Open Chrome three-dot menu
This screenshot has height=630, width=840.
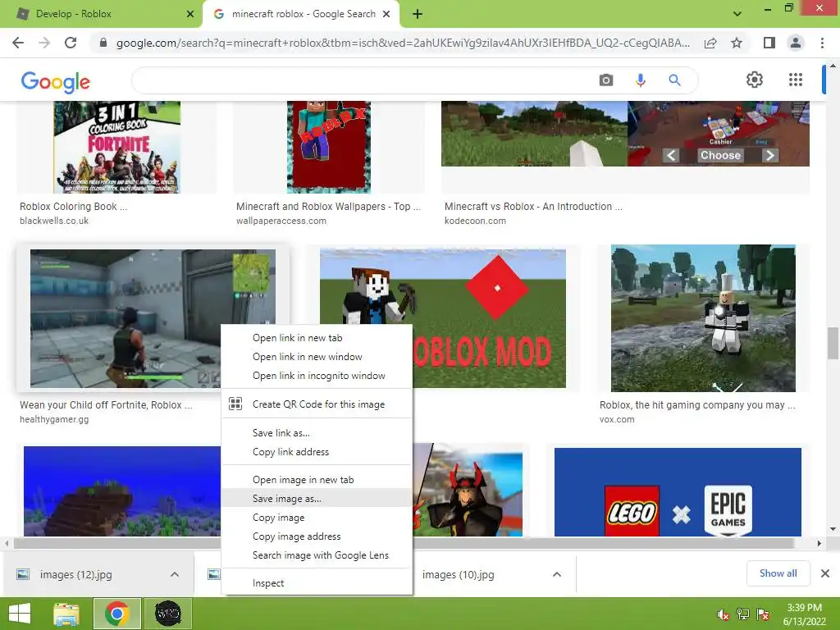[x=822, y=43]
